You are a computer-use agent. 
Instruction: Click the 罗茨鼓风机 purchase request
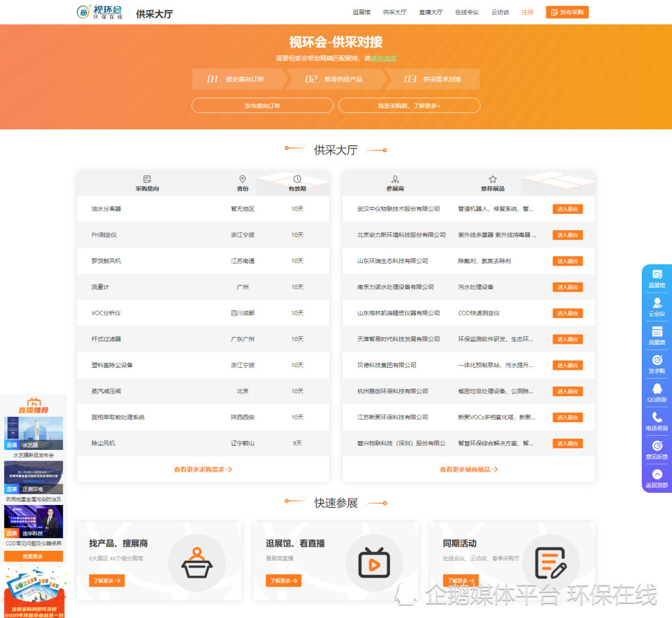tap(203, 261)
